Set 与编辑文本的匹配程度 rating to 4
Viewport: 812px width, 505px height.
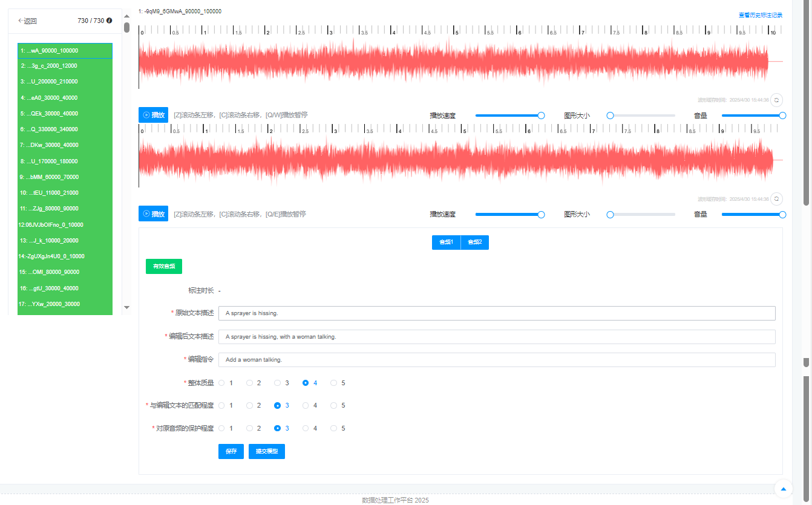point(306,406)
